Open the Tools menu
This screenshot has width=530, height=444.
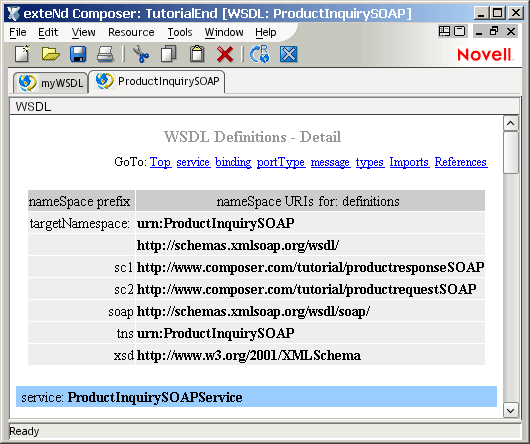(180, 32)
